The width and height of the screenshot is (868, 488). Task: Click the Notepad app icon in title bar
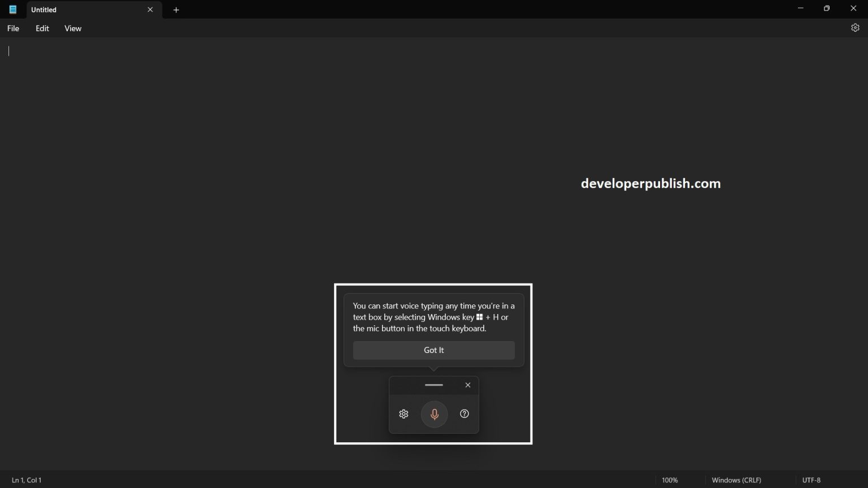(12, 10)
